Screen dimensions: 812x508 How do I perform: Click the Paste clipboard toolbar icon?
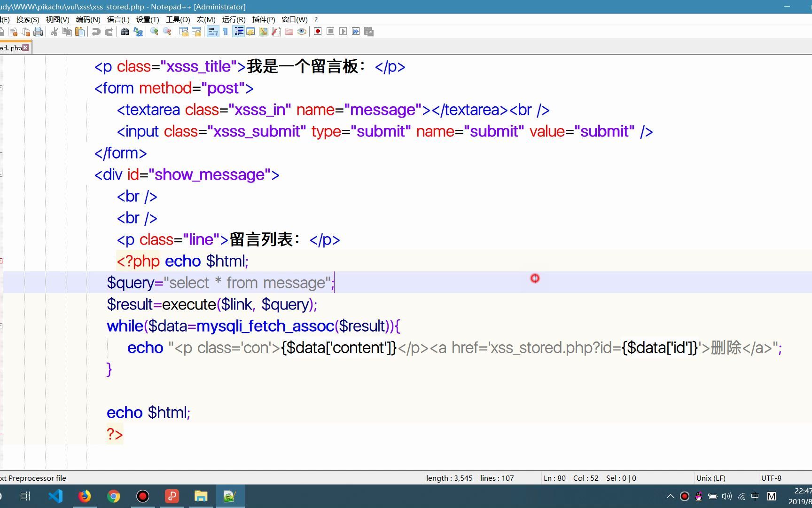click(80, 32)
